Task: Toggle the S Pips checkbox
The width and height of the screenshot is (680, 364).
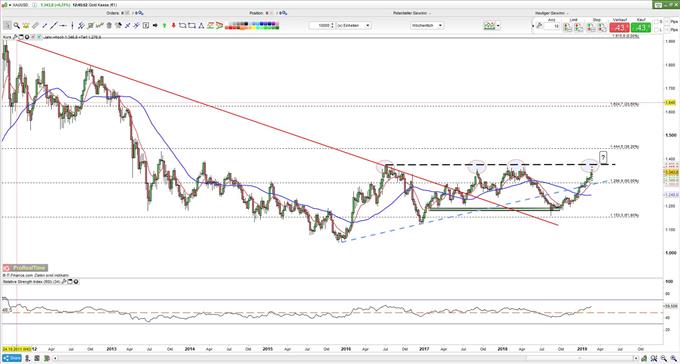Action: [x=656, y=22]
